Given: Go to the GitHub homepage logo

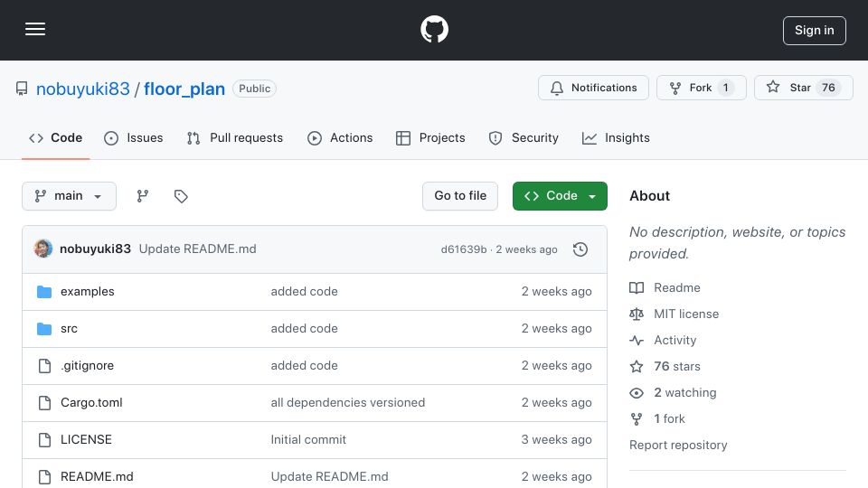Looking at the screenshot, I should click(x=434, y=29).
